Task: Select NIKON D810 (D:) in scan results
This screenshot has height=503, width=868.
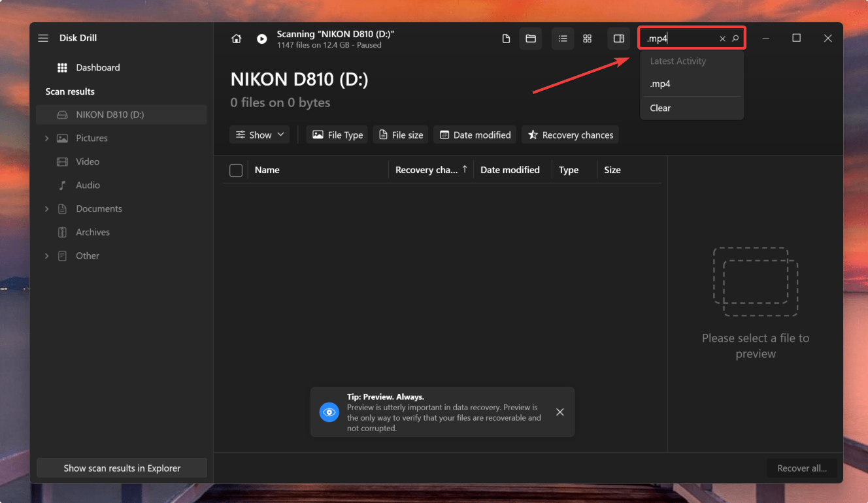Action: click(122, 114)
